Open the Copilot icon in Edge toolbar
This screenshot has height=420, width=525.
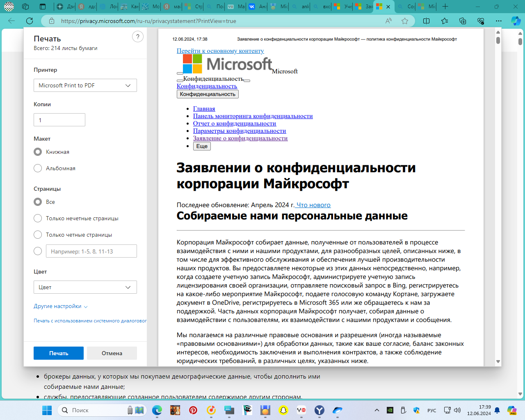point(516,21)
